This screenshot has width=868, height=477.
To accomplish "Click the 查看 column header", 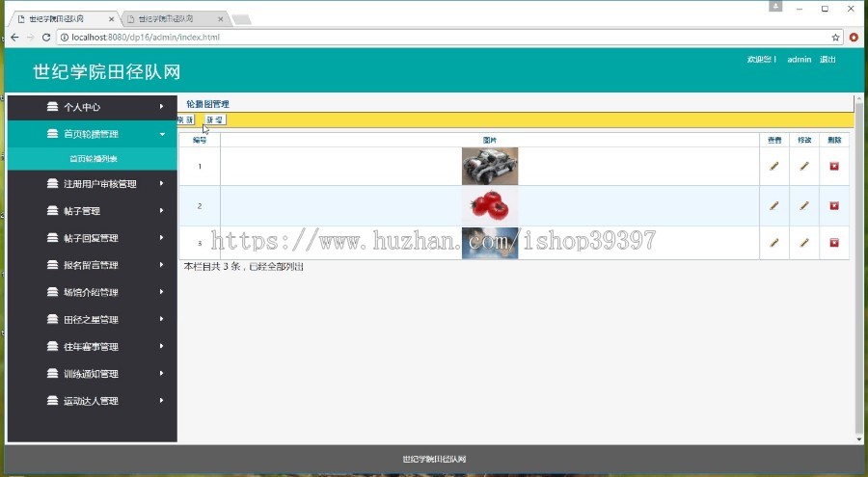I will point(774,140).
